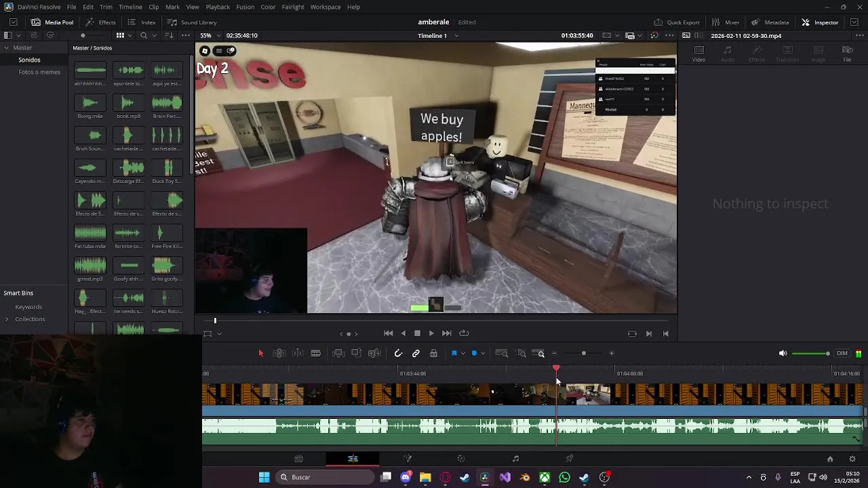Zoom out timeline with minus button
868x488 pixels.
[x=554, y=353]
